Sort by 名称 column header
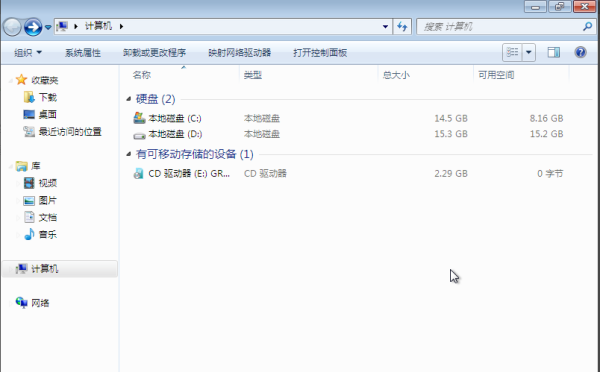The height and width of the screenshot is (372, 600). coord(142,75)
